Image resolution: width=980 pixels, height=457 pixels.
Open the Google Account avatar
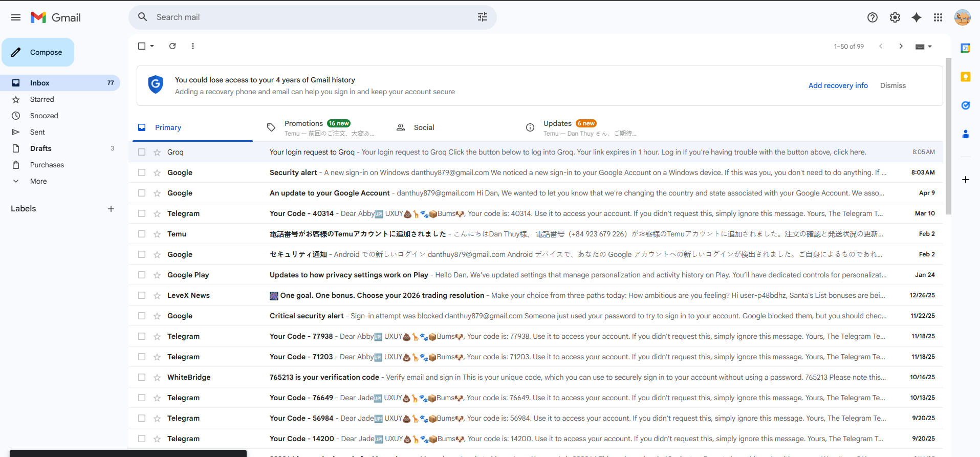(963, 17)
